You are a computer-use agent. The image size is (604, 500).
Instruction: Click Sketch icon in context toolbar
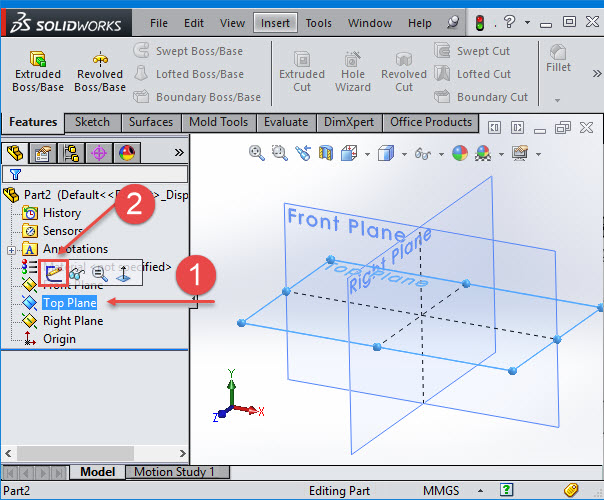coord(54,273)
